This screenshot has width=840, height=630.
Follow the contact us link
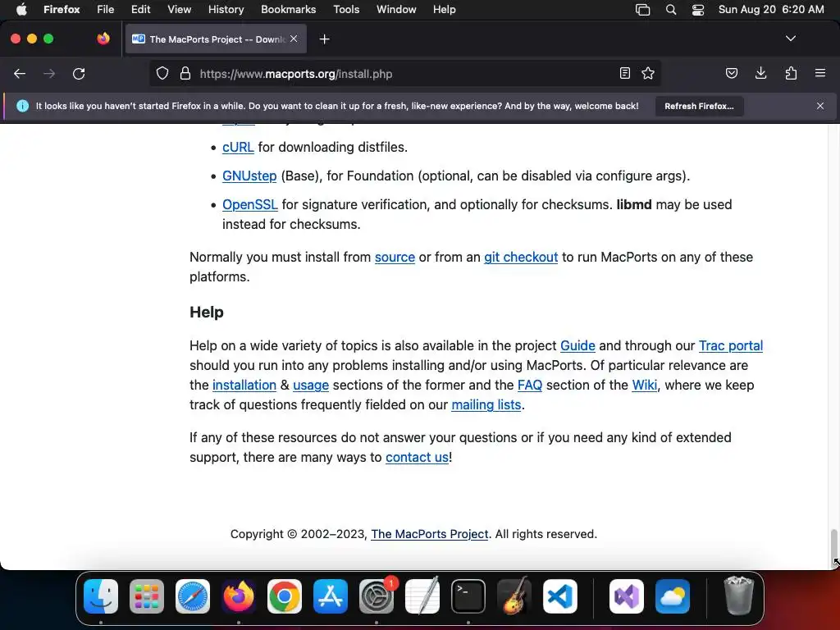tap(417, 458)
